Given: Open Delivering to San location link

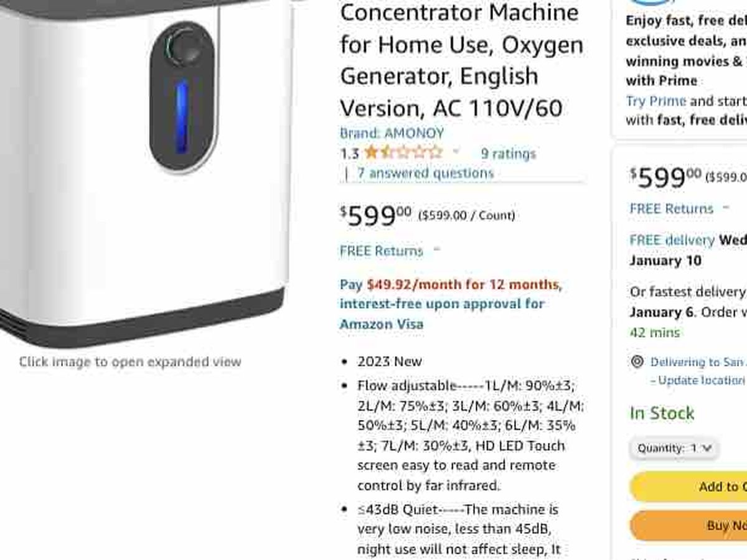Looking at the screenshot, I should [697, 362].
